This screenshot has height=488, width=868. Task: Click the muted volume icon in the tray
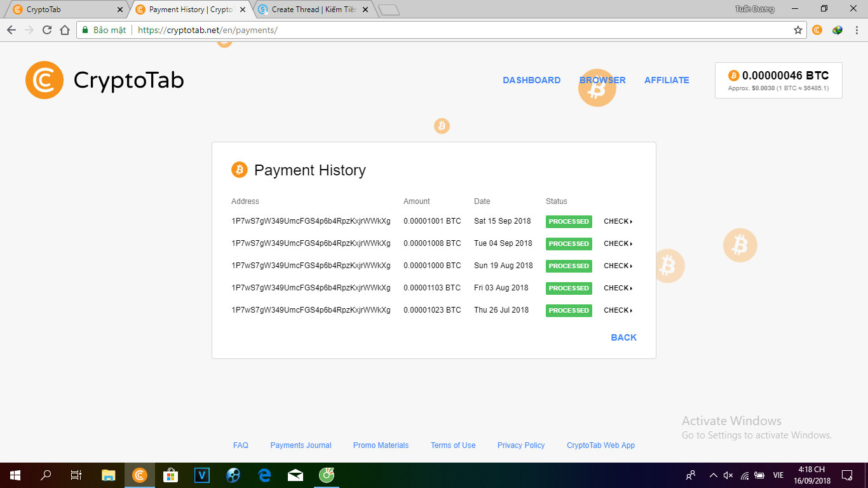pos(728,475)
